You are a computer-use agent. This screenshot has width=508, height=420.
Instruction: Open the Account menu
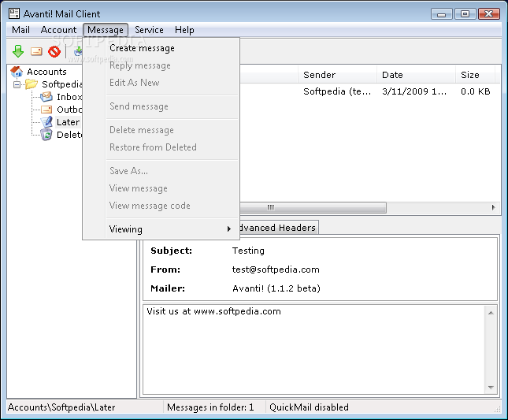coord(58,30)
